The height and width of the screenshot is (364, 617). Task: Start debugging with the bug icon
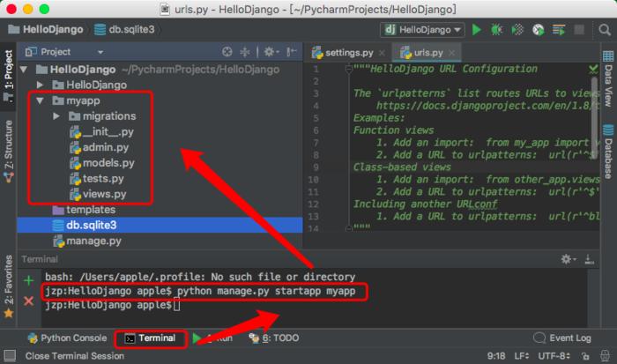click(x=496, y=29)
